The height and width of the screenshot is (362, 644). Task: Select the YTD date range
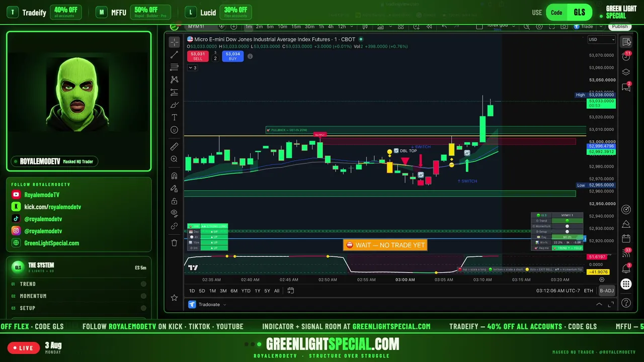[x=246, y=291]
